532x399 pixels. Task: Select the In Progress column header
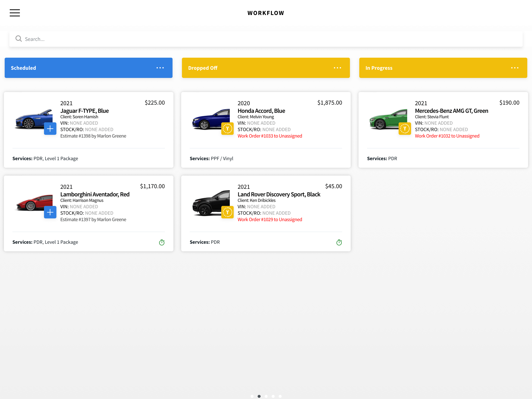[x=379, y=68]
